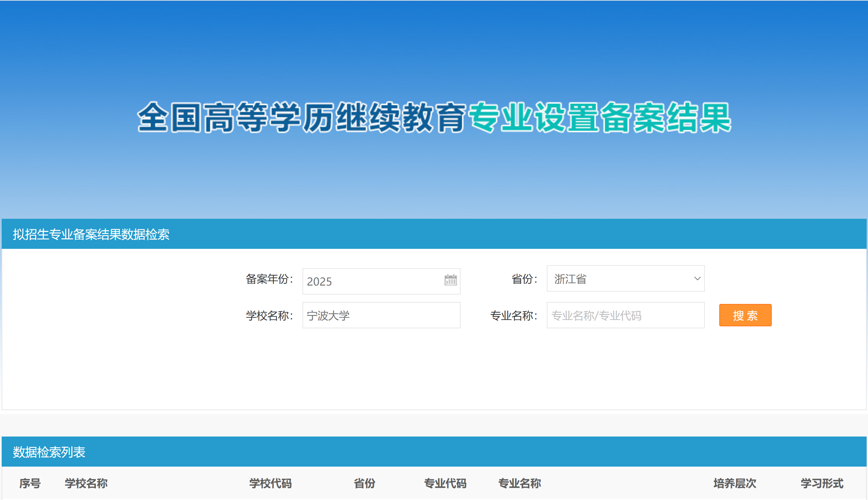Click the 专业名称/专业代码 input box
868x500 pixels.
tap(625, 315)
